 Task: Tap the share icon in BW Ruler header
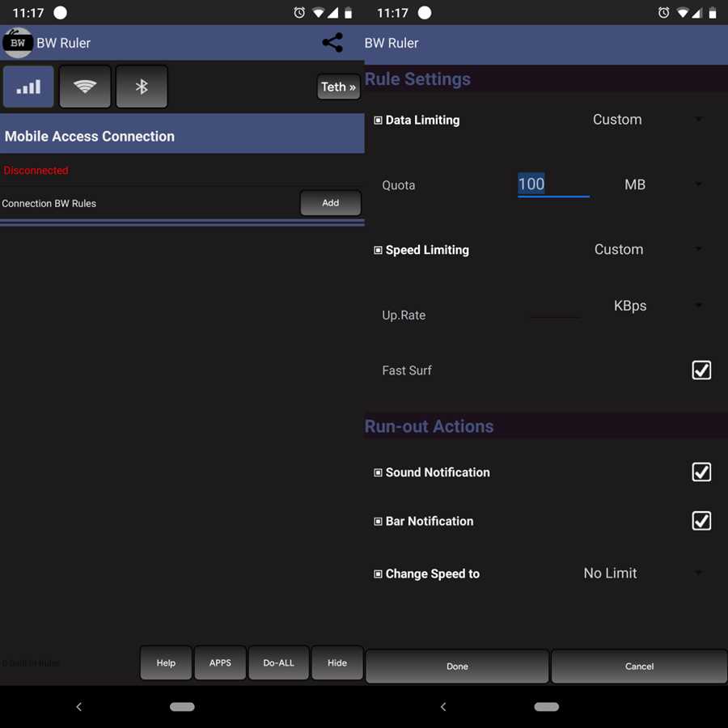pos(332,43)
